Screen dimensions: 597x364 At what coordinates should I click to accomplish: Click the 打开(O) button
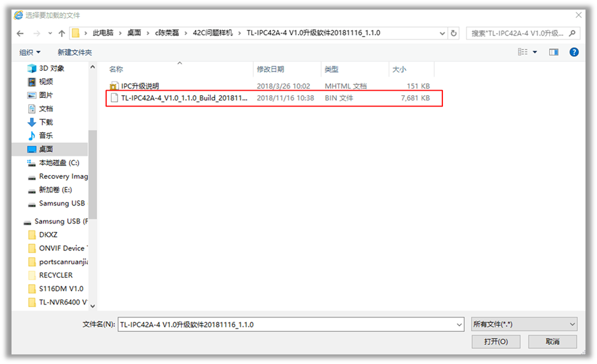[x=496, y=342]
